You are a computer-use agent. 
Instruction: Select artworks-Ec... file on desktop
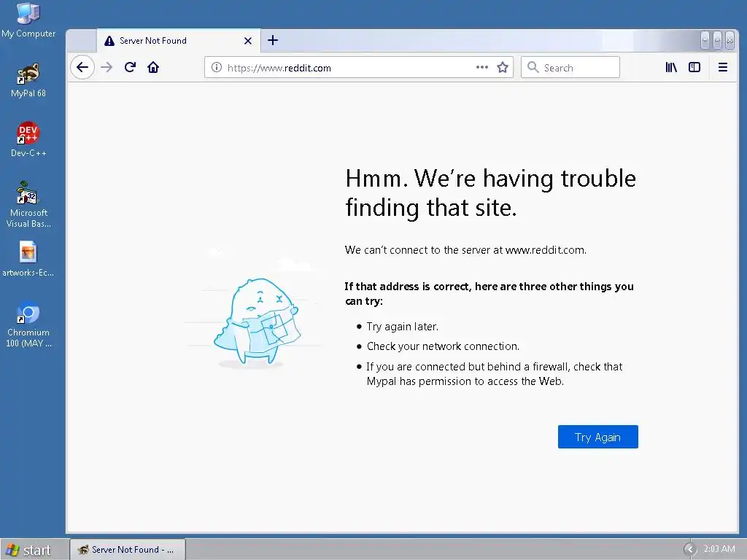[x=28, y=260]
